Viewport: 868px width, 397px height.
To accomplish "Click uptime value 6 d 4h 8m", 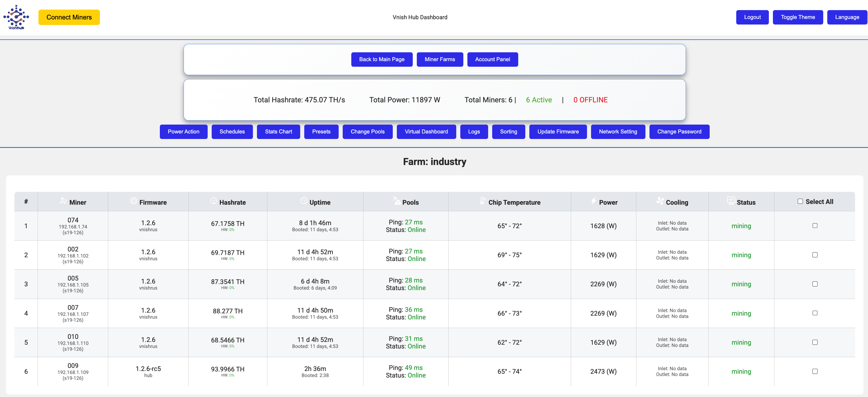I will click(315, 281).
